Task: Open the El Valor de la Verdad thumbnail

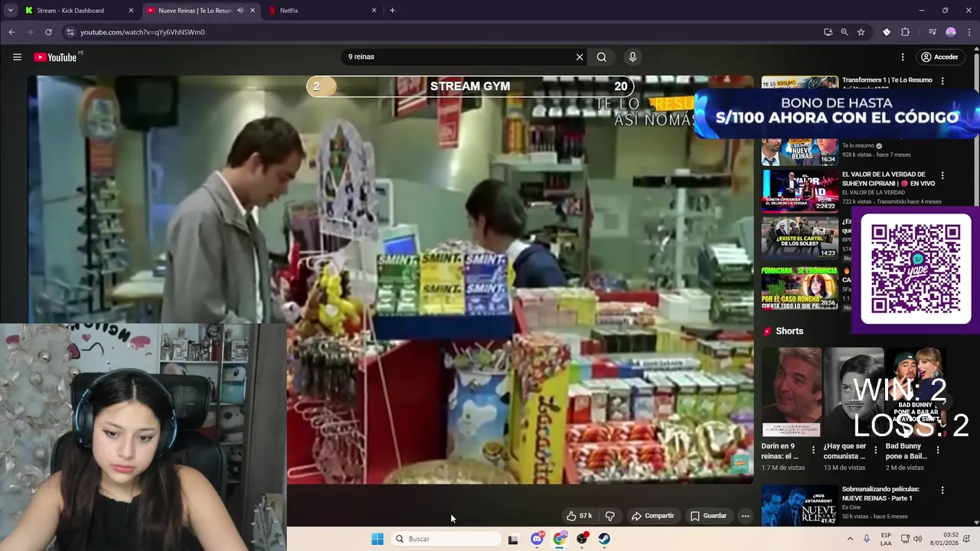Action: 799,191
